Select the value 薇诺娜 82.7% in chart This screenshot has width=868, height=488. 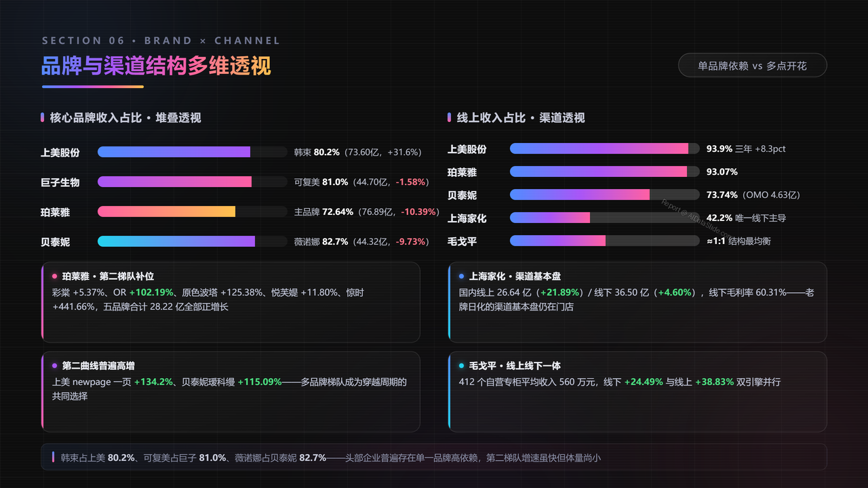321,242
